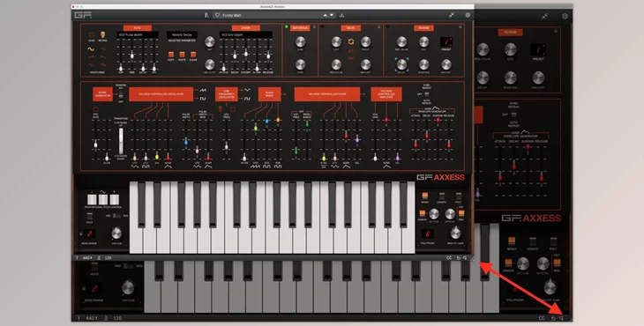Click the Copy button

pyautogui.click(x=171, y=55)
